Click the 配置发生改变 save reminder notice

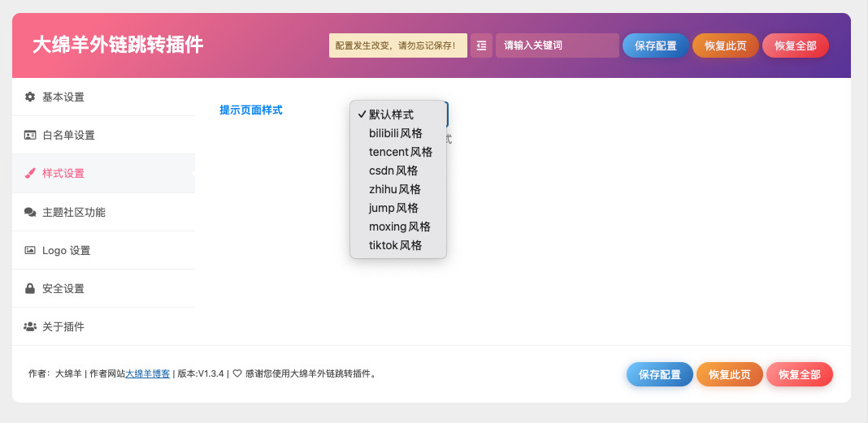coord(398,45)
